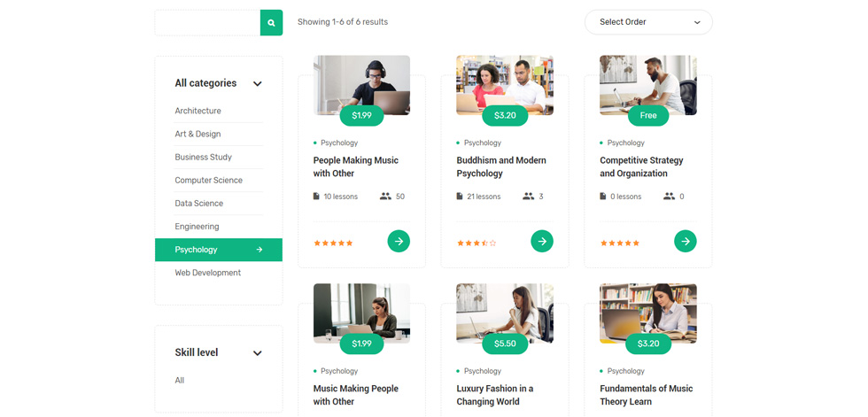The image size is (868, 417).
Task: Collapse the All categories section chevron
Action: coord(258,84)
